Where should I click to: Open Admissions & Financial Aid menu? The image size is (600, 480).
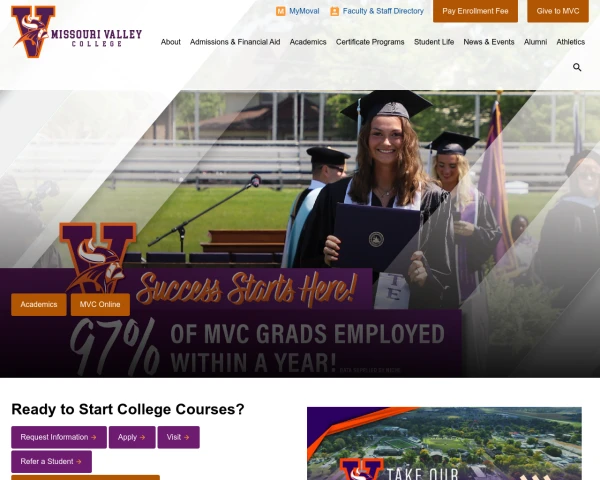click(235, 42)
